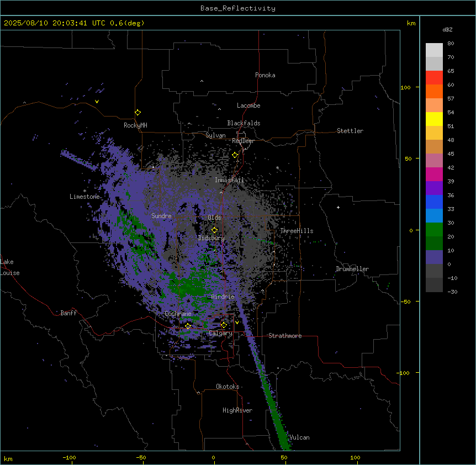Select the Sundre label

tap(161, 216)
